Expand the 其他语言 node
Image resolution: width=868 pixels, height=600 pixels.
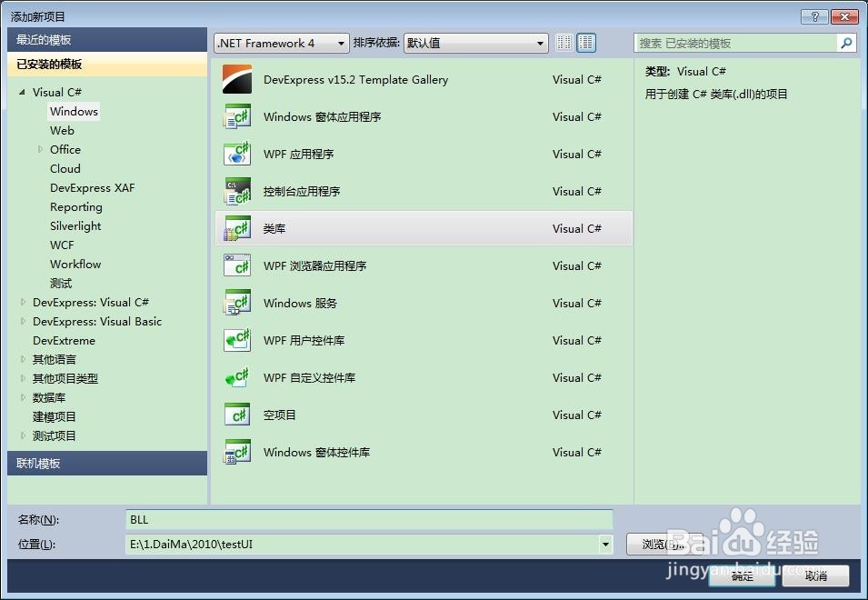click(x=23, y=359)
